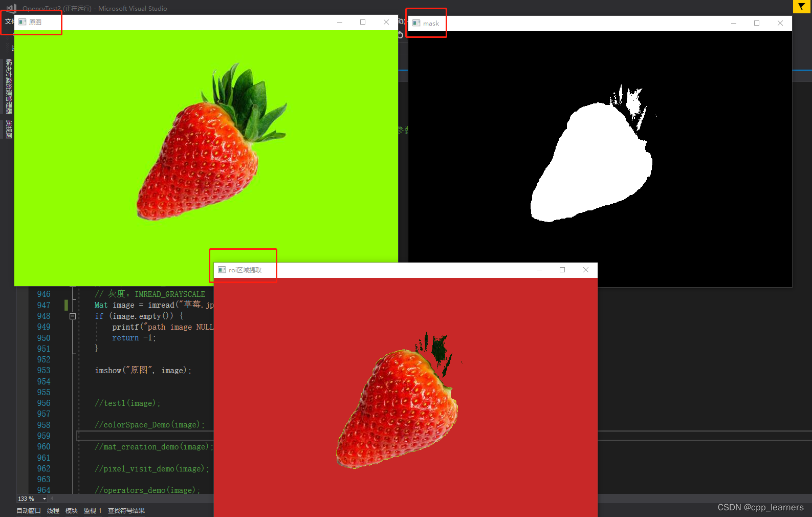Minimize the mask window
This screenshot has height=517, width=812.
point(734,23)
